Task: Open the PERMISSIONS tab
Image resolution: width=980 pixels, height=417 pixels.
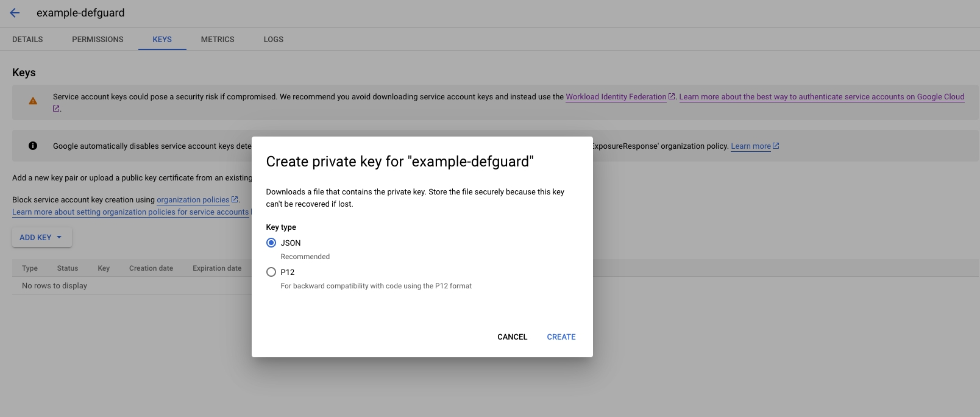Action: [x=98, y=39]
